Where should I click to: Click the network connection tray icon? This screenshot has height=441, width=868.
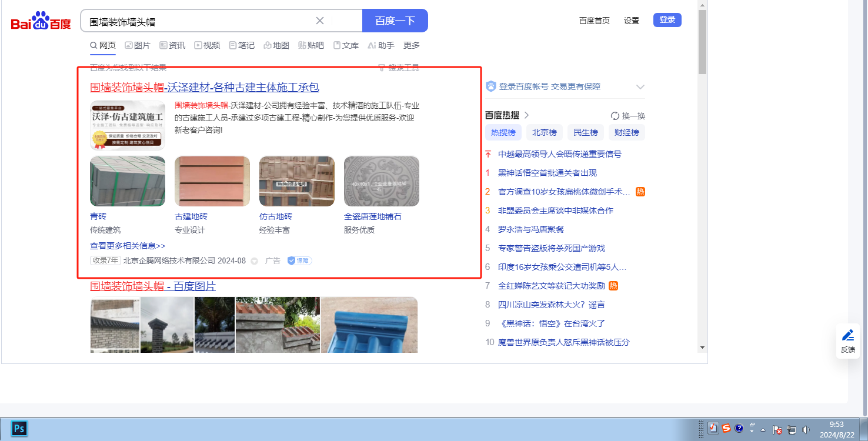point(792,430)
